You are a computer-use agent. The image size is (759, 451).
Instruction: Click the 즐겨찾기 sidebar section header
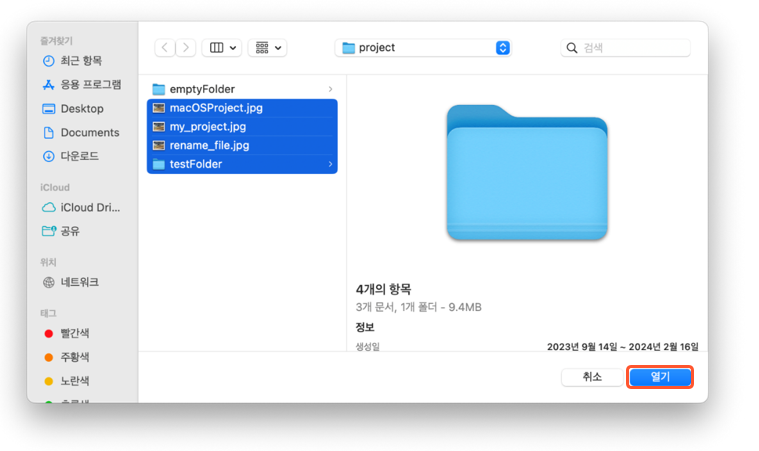(x=56, y=41)
